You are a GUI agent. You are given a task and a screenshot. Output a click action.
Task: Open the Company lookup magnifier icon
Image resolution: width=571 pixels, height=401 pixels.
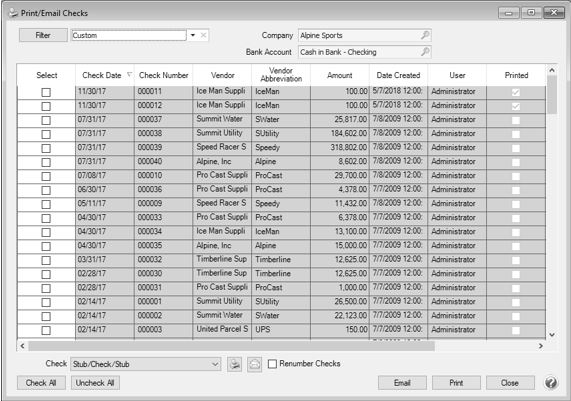[x=425, y=35]
